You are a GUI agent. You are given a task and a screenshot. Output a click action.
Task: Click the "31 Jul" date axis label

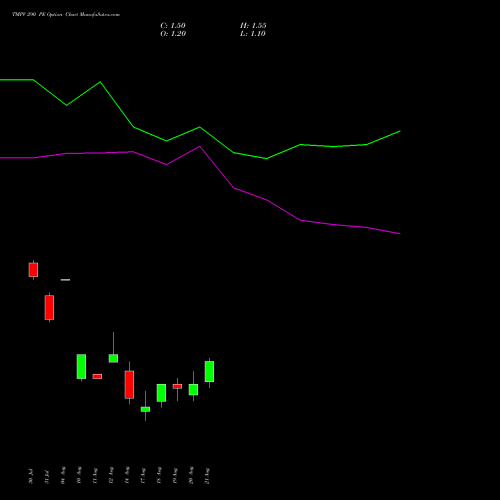pyautogui.click(x=47, y=477)
